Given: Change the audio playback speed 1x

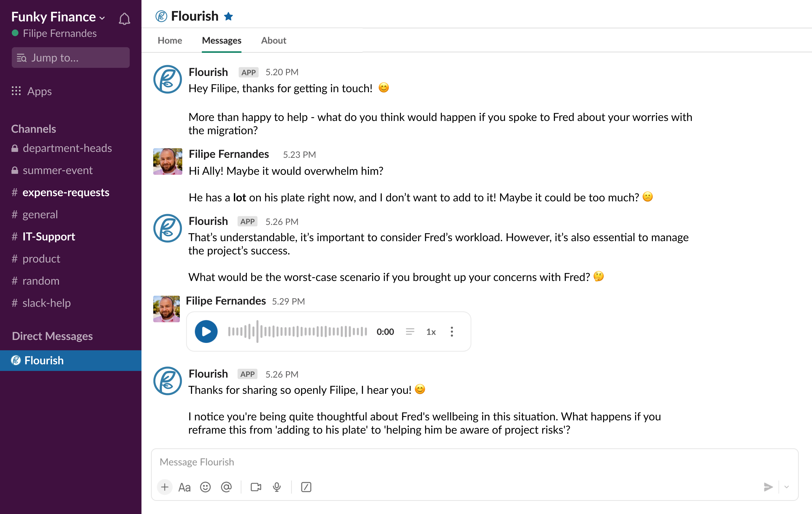Looking at the screenshot, I should click(431, 332).
